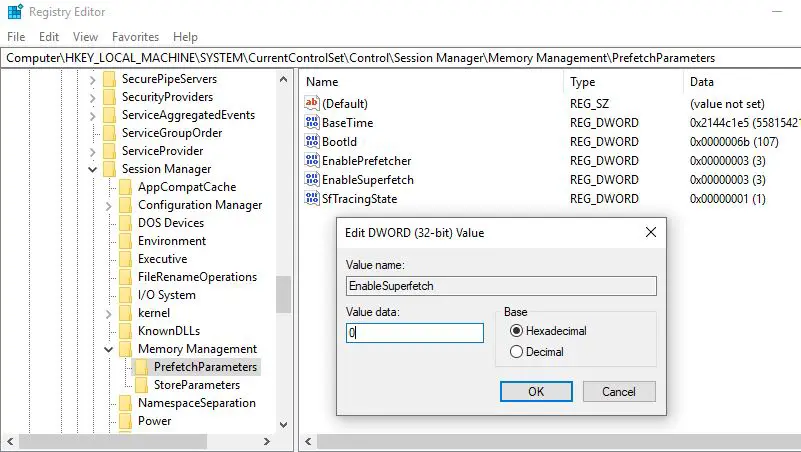The image size is (801, 452).
Task: Click the (value not set) data cell
Action: [x=727, y=104]
